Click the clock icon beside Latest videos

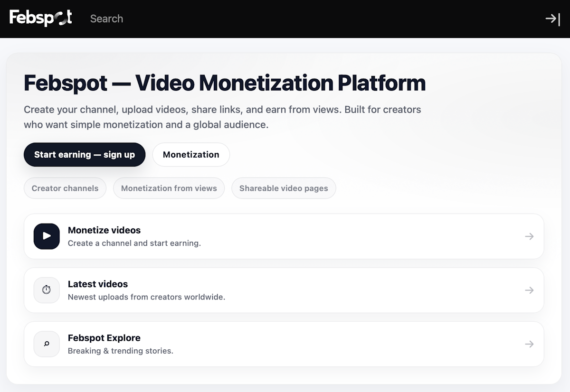click(47, 290)
